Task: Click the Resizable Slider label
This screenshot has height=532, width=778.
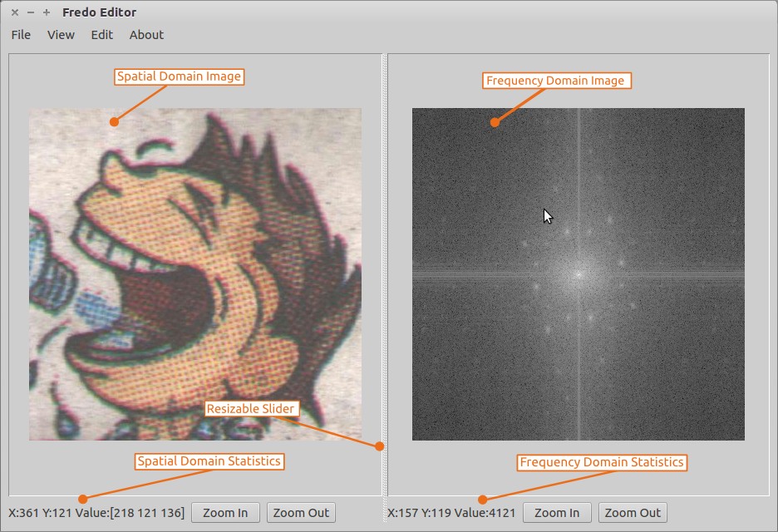Action: 251,408
